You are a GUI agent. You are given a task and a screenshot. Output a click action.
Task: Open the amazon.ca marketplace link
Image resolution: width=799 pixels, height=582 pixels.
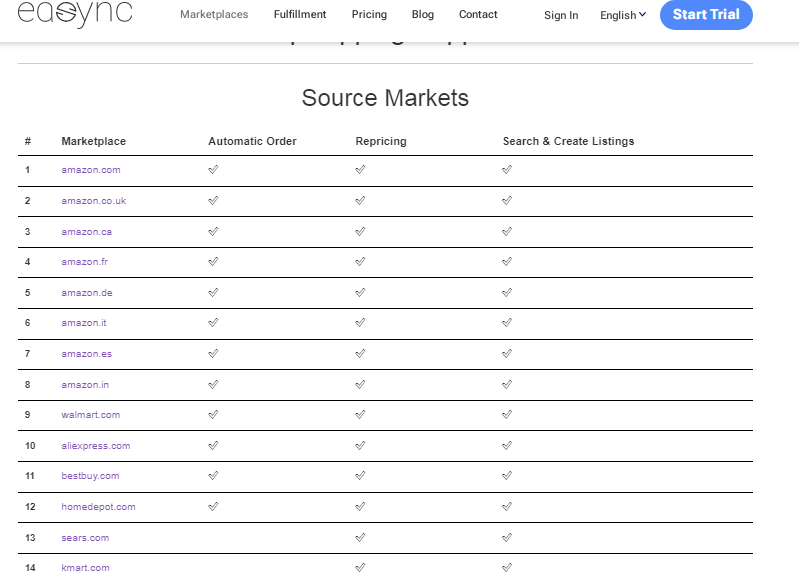coord(86,232)
